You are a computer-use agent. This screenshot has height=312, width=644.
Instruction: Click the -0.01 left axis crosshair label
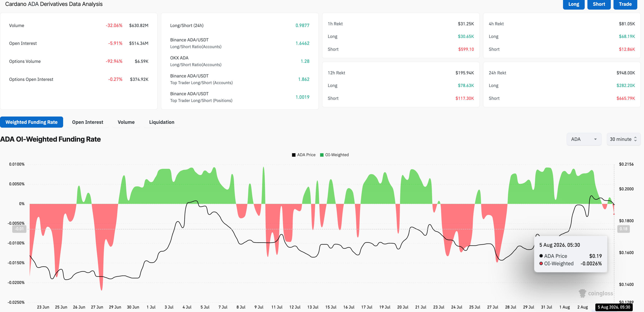(19, 229)
